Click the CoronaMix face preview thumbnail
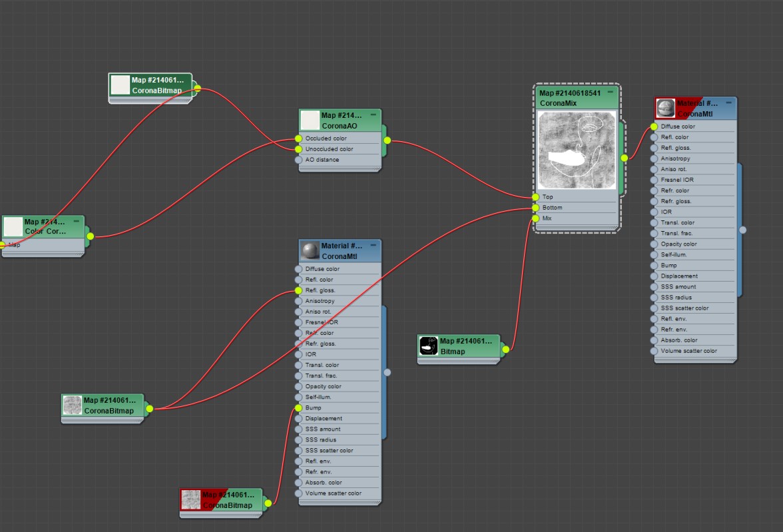Image resolution: width=783 pixels, height=532 pixels. [x=577, y=150]
